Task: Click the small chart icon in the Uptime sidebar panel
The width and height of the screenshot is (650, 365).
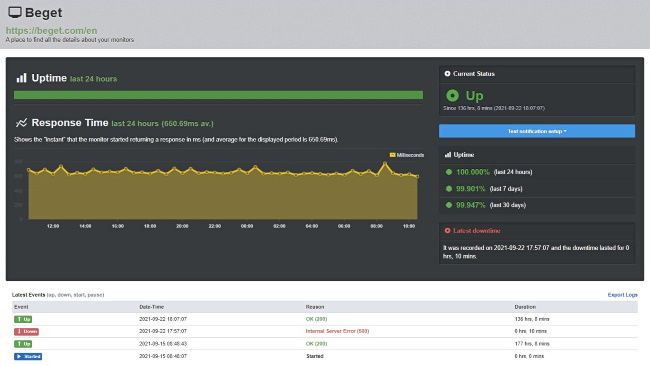Action: 448,155
